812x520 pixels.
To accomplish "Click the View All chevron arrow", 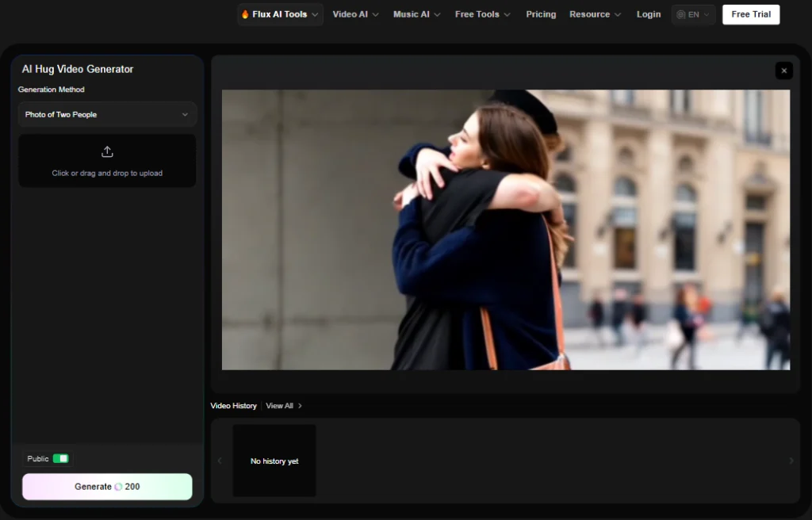I will click(x=300, y=406).
